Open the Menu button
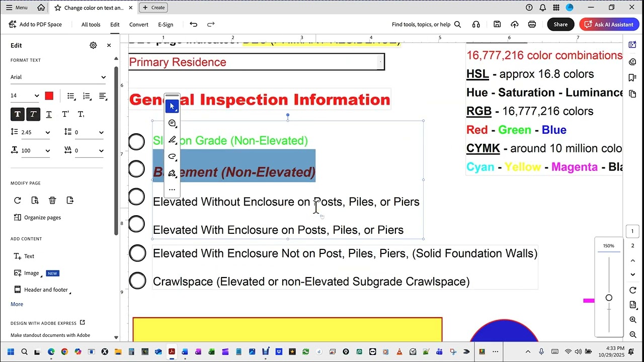This screenshot has height=362, width=644. pos(17,8)
